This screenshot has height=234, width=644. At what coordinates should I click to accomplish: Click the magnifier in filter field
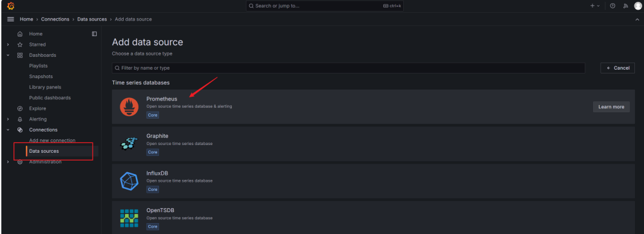[x=117, y=68]
